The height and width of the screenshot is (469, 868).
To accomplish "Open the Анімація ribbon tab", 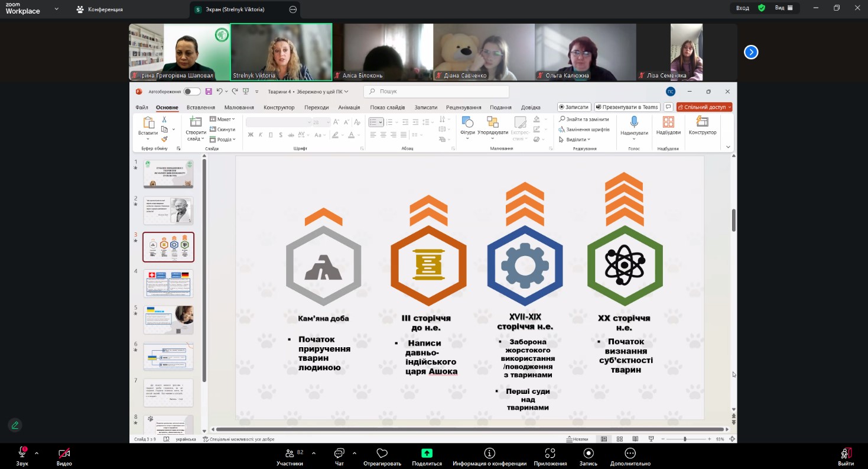I will click(x=349, y=107).
